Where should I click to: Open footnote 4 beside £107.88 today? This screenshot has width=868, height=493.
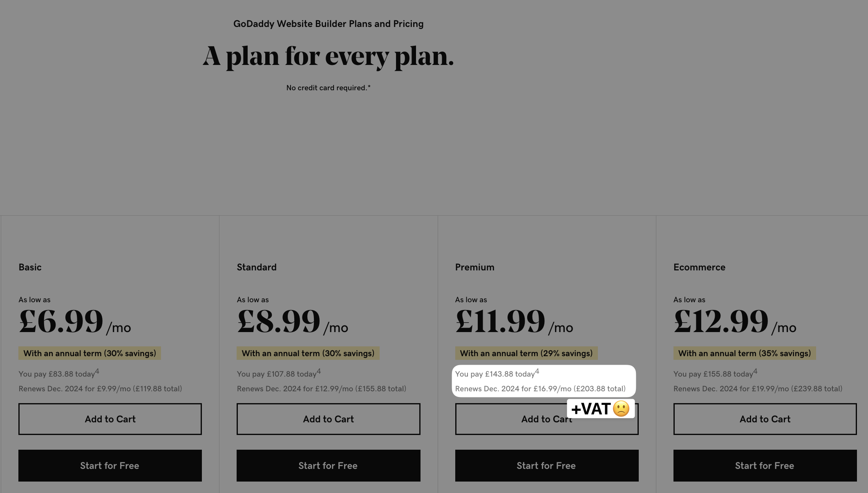coord(319,371)
